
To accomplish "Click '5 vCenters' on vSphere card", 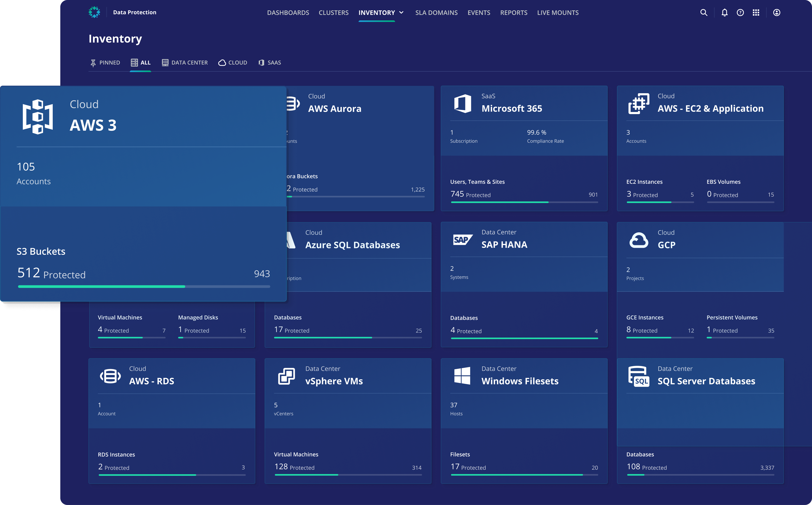I will coord(283,409).
